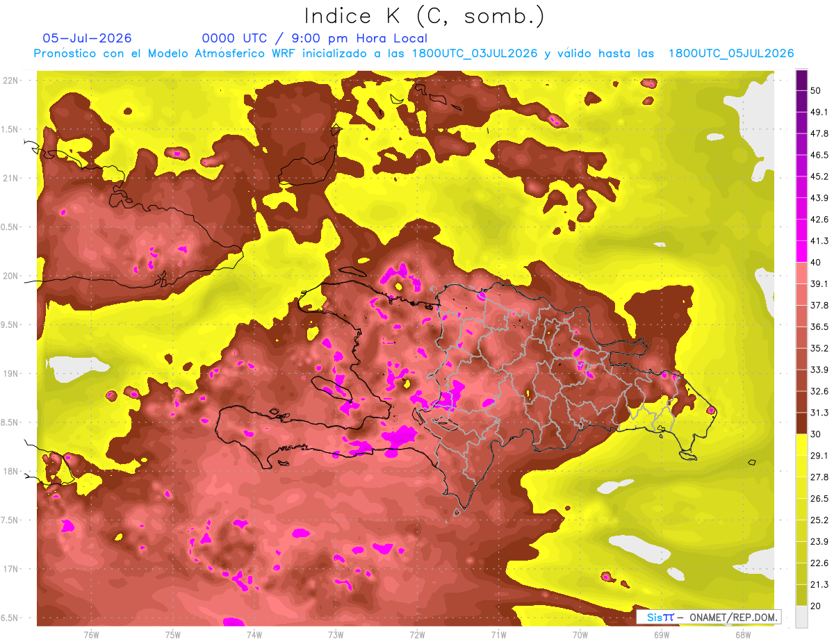Viewport: 834px width, 644px height.
Task: Click the '71W' longitude axis label
Action: [x=498, y=634]
